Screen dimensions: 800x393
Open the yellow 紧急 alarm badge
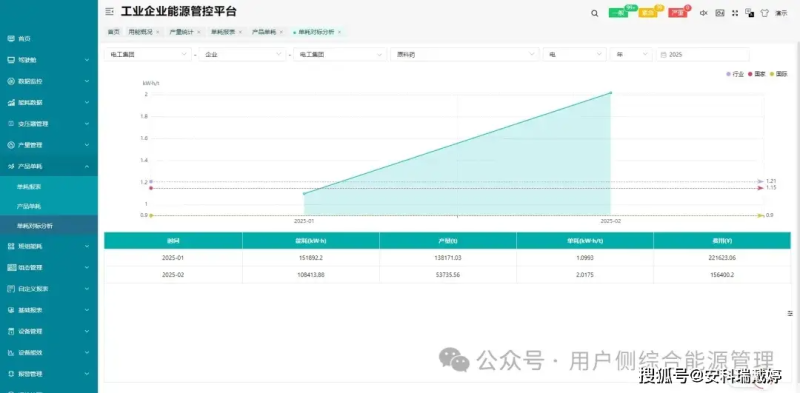pyautogui.click(x=649, y=12)
